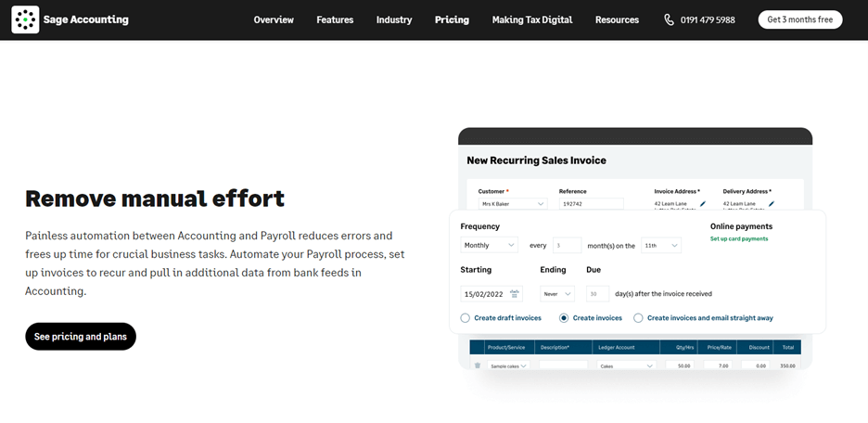868x423 pixels.
Task: Click the Ledger Account column header
Action: 616,348
